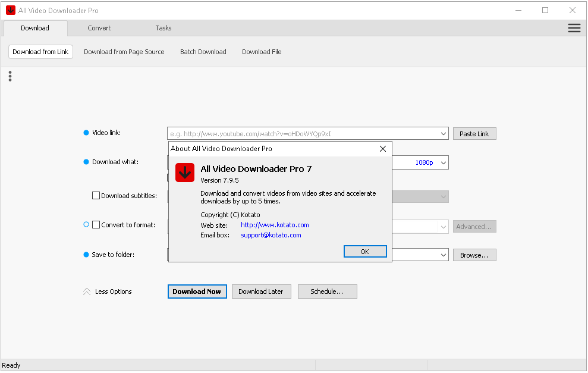Open the Tasks tab
Screen dimensions: 588x373
click(x=163, y=28)
